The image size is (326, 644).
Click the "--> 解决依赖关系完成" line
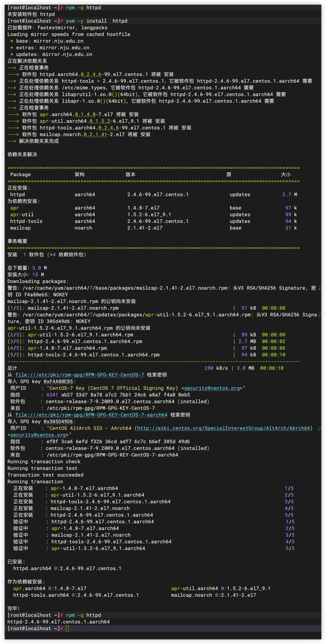pyautogui.click(x=33, y=141)
